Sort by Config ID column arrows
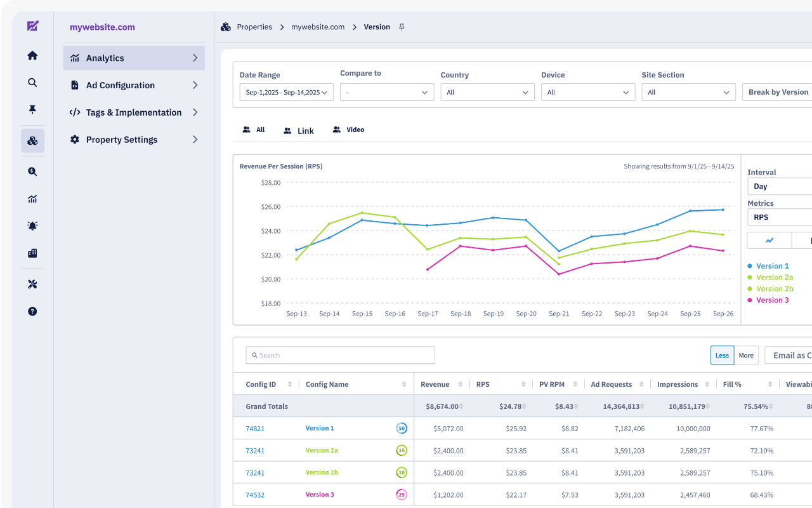Screen dimensions: 812x508 (290, 384)
